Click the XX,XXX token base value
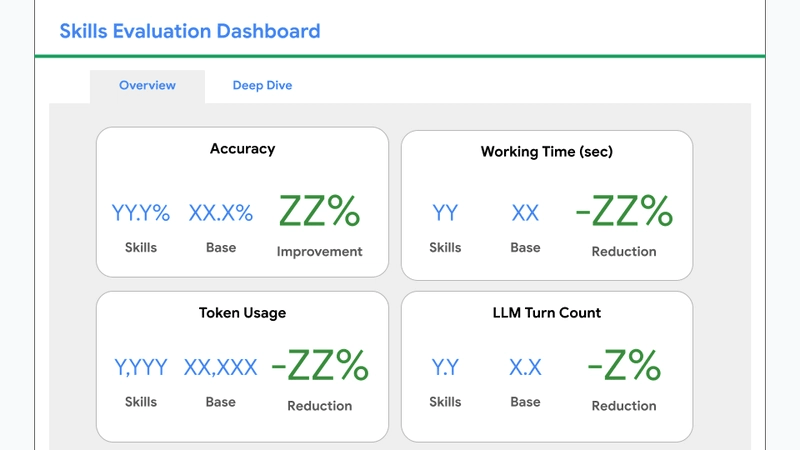Viewport: 800px width, 450px height. [x=220, y=367]
